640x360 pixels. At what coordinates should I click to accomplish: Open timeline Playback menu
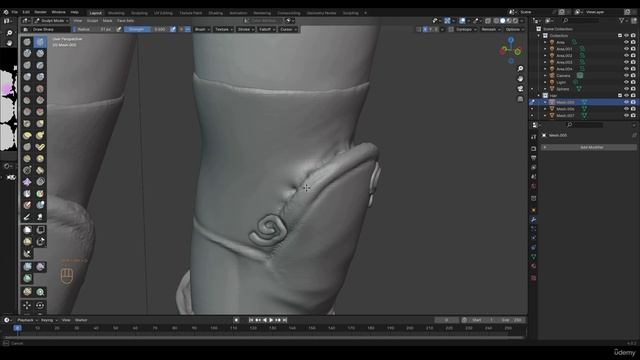[x=27, y=320]
